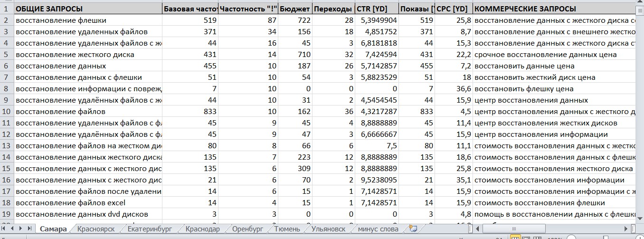Select cell 'стоимость восстановления жесткого диска'
This screenshot has width=644, height=239.
coord(555,168)
